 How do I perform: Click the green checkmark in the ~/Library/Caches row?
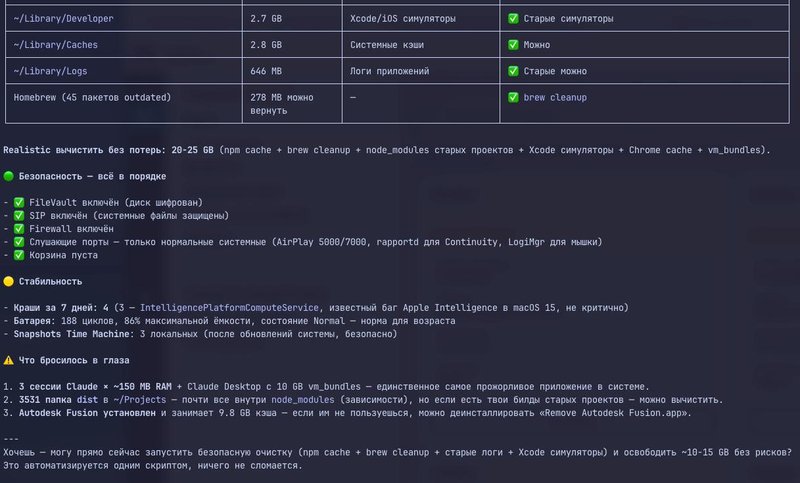click(513, 45)
